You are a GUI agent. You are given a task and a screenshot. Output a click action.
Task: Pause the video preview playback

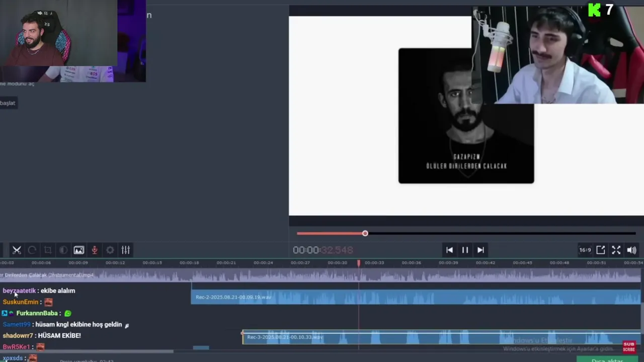pos(465,250)
